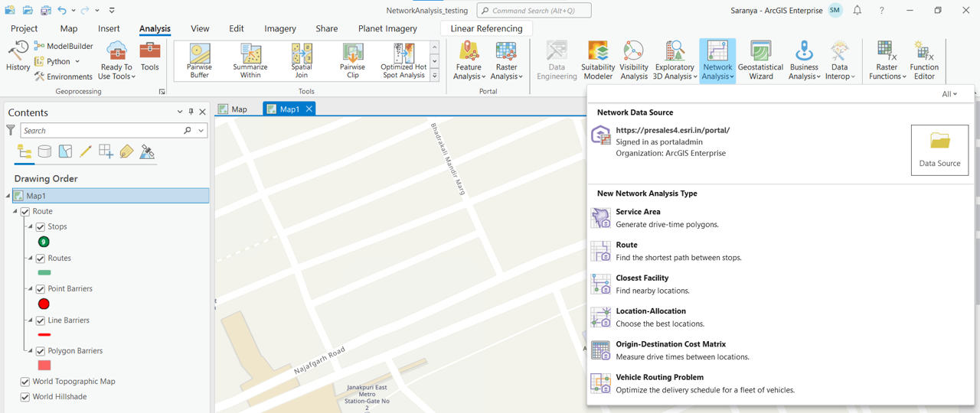
Task: Open the Imagery ribbon tab
Action: 280,28
